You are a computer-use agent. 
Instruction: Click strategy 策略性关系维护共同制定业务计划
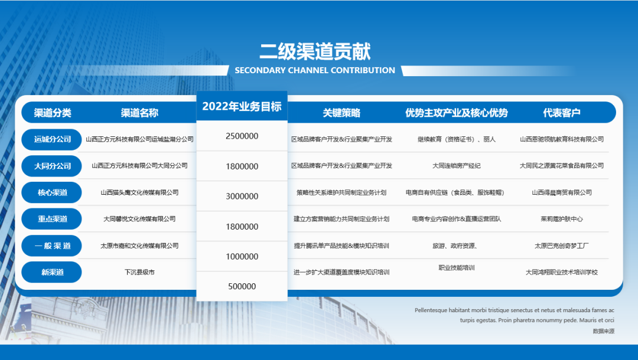342,192
